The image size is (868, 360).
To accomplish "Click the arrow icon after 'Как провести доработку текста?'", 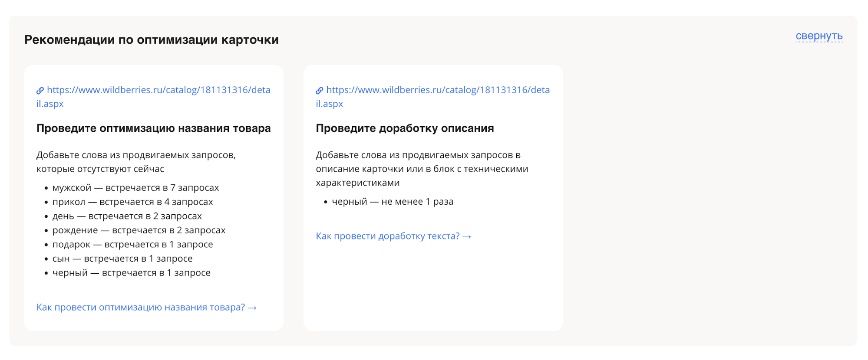I will [x=467, y=237].
